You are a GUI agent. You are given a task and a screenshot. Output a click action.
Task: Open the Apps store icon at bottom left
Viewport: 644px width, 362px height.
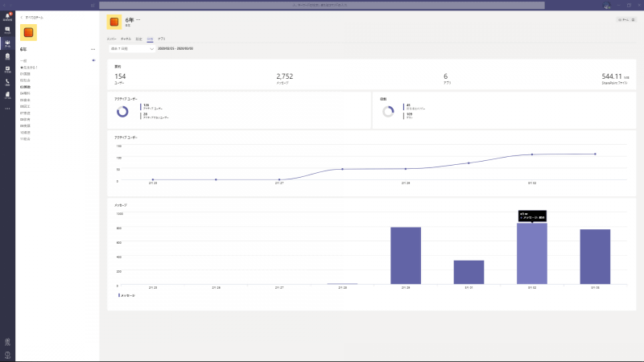(x=7, y=342)
